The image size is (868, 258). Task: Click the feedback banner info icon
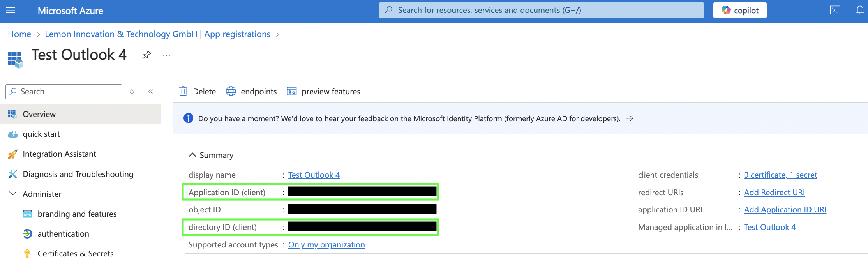click(x=188, y=118)
